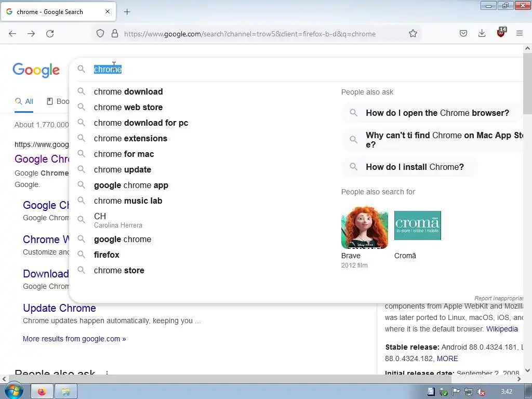Click the Google logo
This screenshot has width=532, height=399.
(x=36, y=70)
